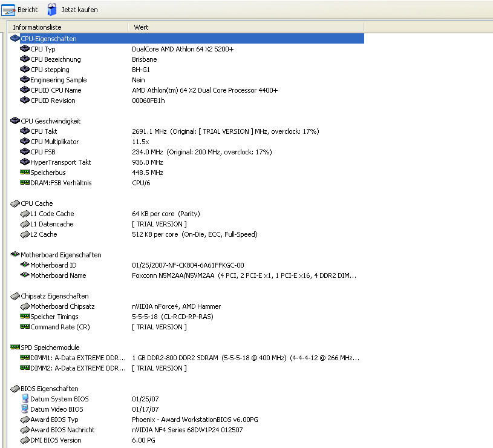Viewport: 493px width, 448px height.
Task: Click the icon beside L2 Cache
Action: click(x=25, y=234)
